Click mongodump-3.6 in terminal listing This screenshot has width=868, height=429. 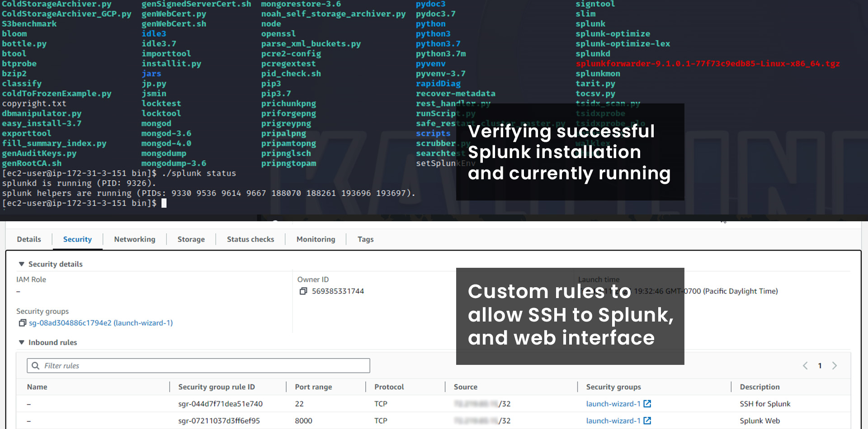pos(174,163)
